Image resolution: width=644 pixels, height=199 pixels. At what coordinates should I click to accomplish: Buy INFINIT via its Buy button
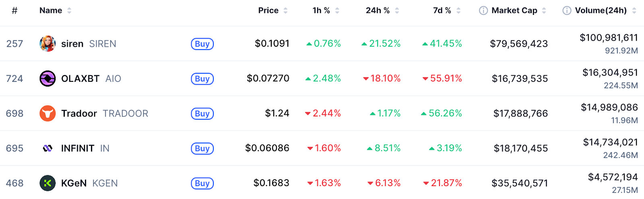202,148
